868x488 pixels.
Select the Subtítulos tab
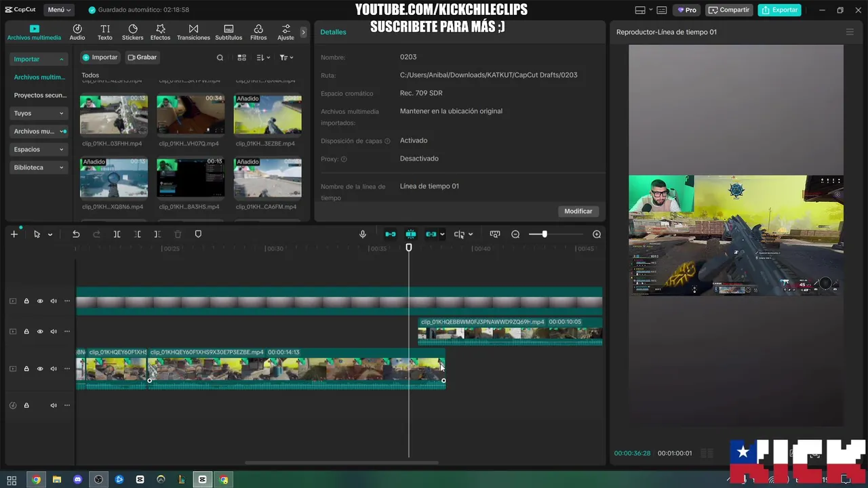229,33
